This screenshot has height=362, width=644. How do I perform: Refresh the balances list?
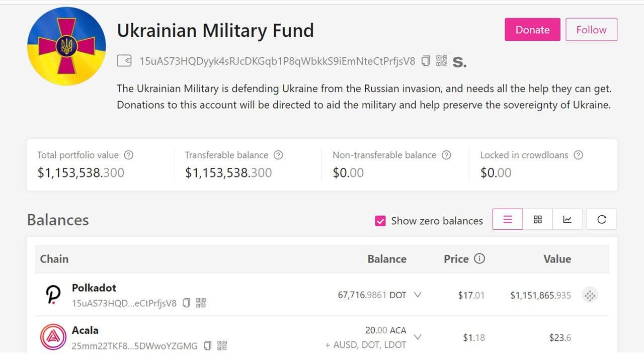[601, 219]
